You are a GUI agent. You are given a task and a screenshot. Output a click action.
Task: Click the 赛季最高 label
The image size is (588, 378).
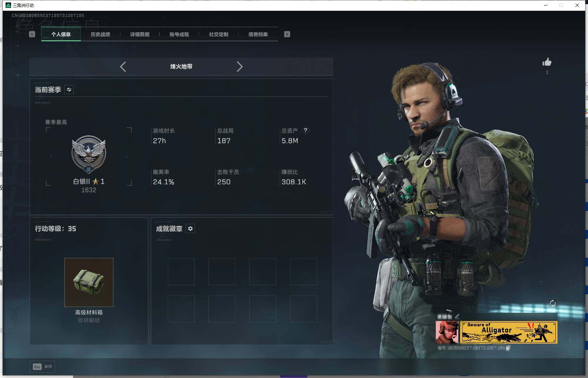tap(56, 122)
